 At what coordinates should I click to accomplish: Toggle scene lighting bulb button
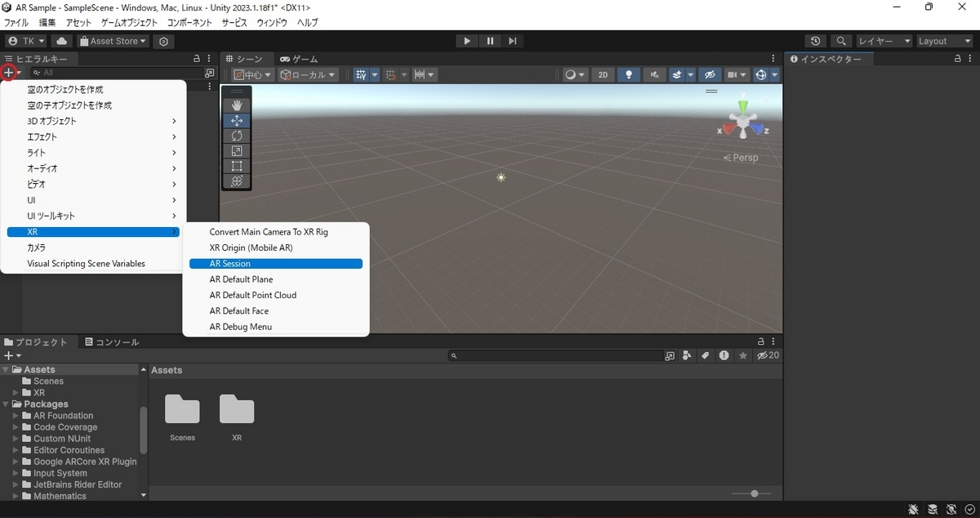[x=629, y=74]
